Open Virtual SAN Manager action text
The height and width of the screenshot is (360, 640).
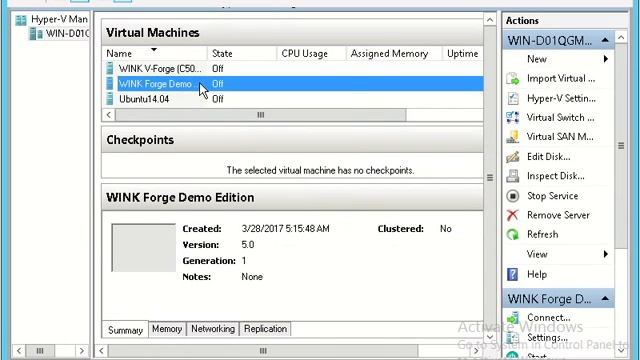[560, 137]
